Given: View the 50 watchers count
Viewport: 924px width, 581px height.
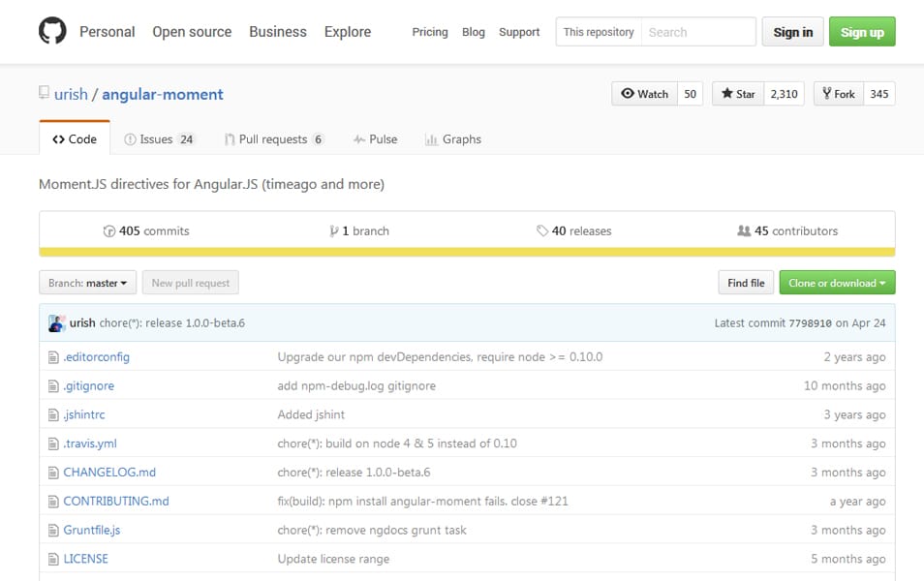Looking at the screenshot, I should point(690,94).
